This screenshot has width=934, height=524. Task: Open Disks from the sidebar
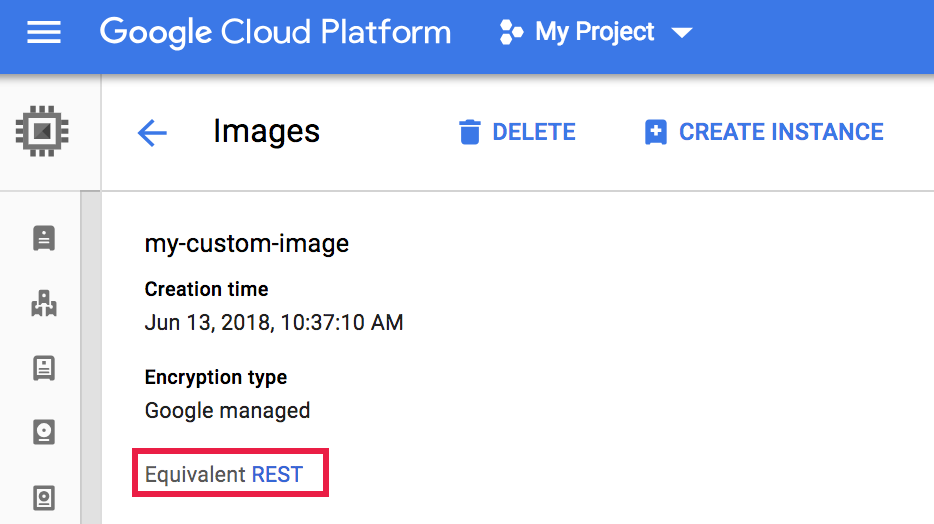pyautogui.click(x=44, y=432)
